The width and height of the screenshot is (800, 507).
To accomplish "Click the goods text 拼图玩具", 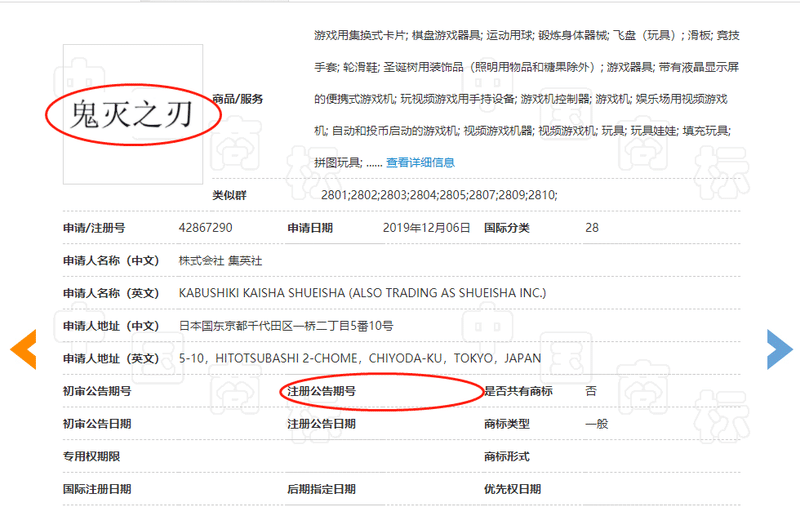I will 338,163.
